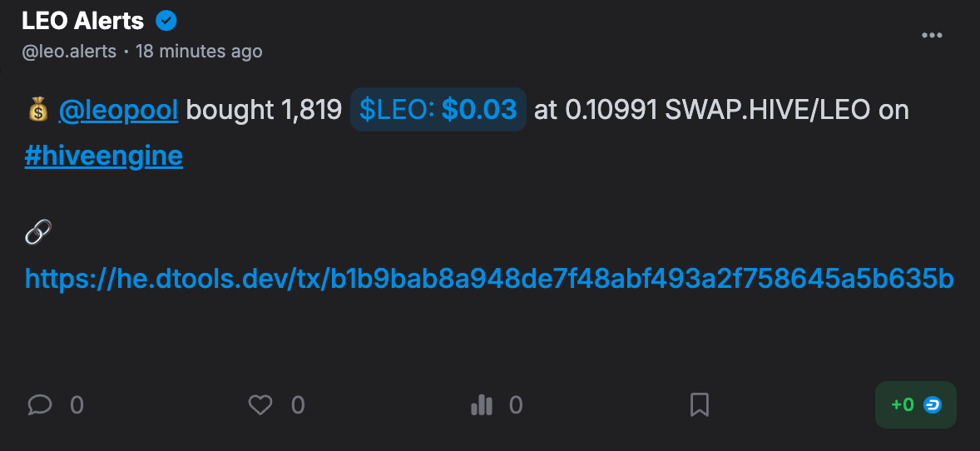Open the @leopool mention link
980x451 pixels.
click(118, 110)
